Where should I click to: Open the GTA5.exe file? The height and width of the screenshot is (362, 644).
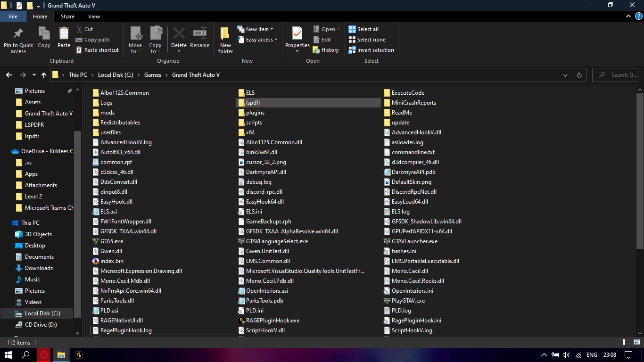[112, 241]
